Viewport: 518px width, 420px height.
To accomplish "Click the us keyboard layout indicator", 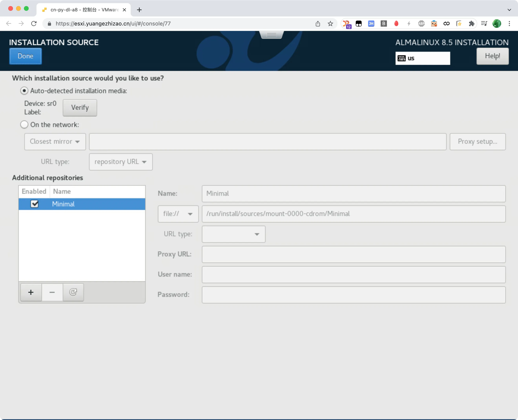I will [x=423, y=58].
